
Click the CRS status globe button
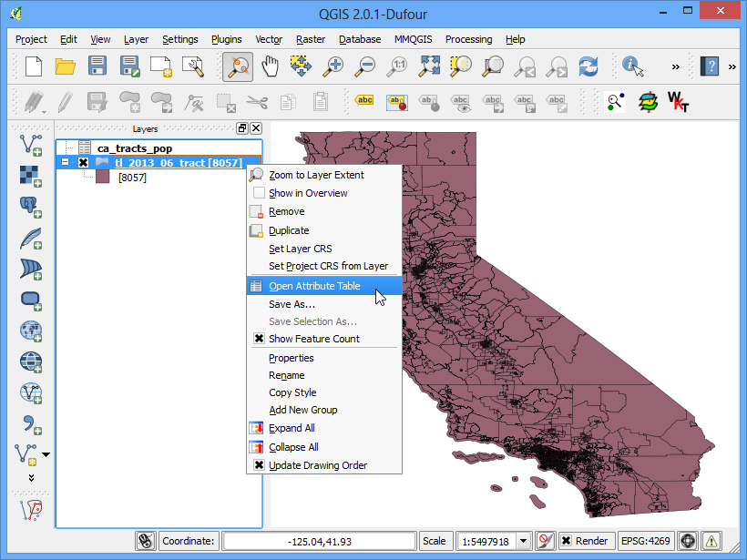point(688,541)
